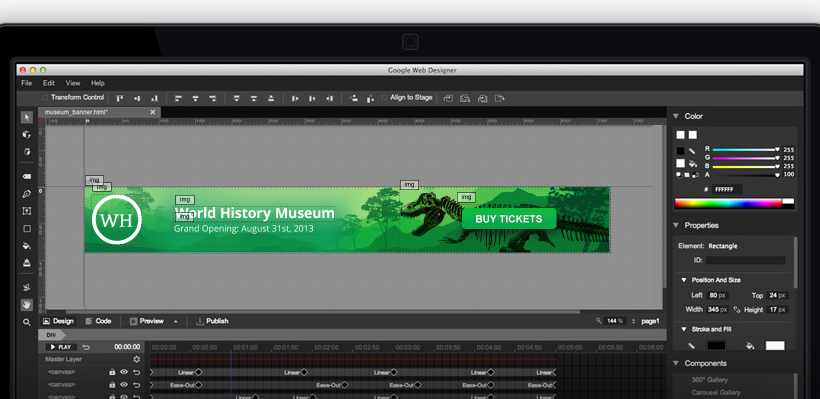The width and height of the screenshot is (820, 399).
Task: Click the Distribute Left Edges icon
Action: pos(295,98)
